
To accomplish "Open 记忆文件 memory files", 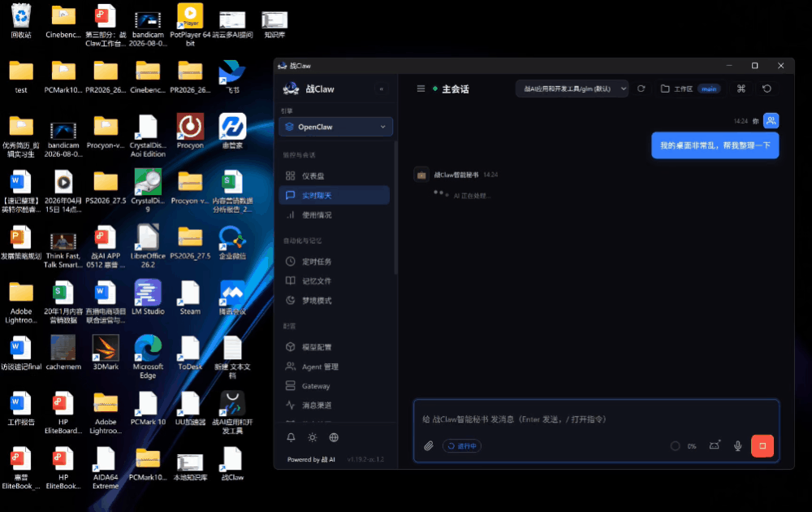I will [x=334, y=281].
